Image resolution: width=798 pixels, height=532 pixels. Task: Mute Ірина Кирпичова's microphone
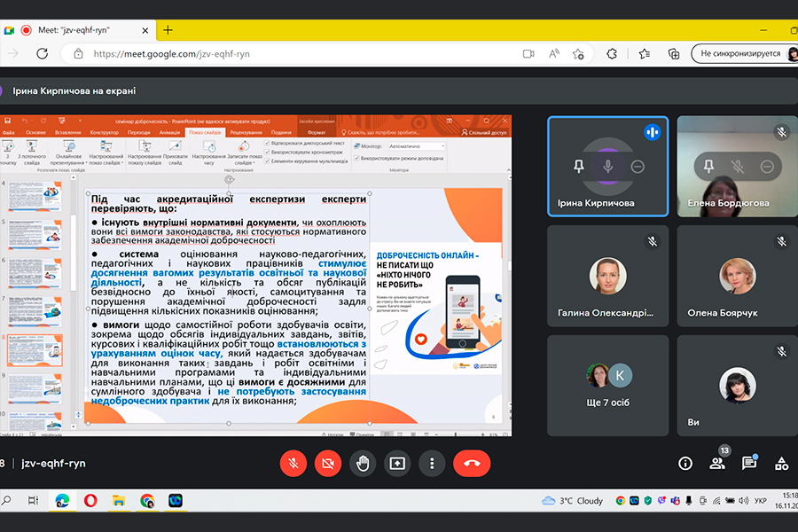(607, 167)
